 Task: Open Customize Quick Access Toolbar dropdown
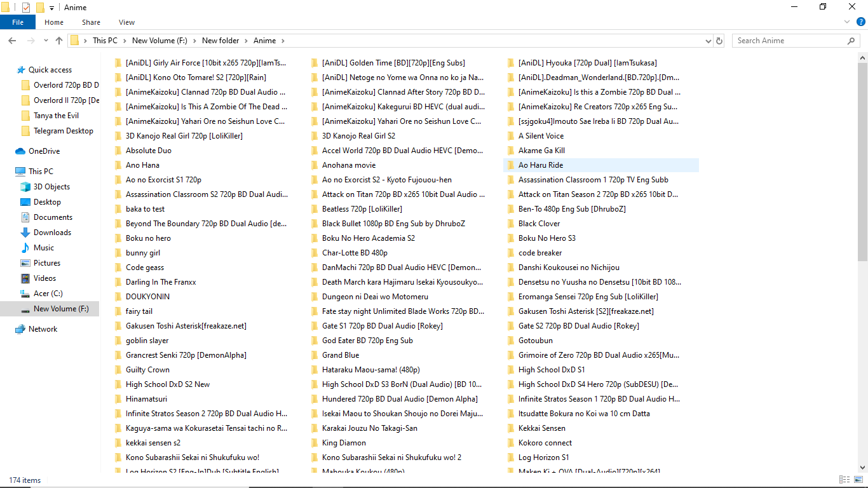(52, 8)
